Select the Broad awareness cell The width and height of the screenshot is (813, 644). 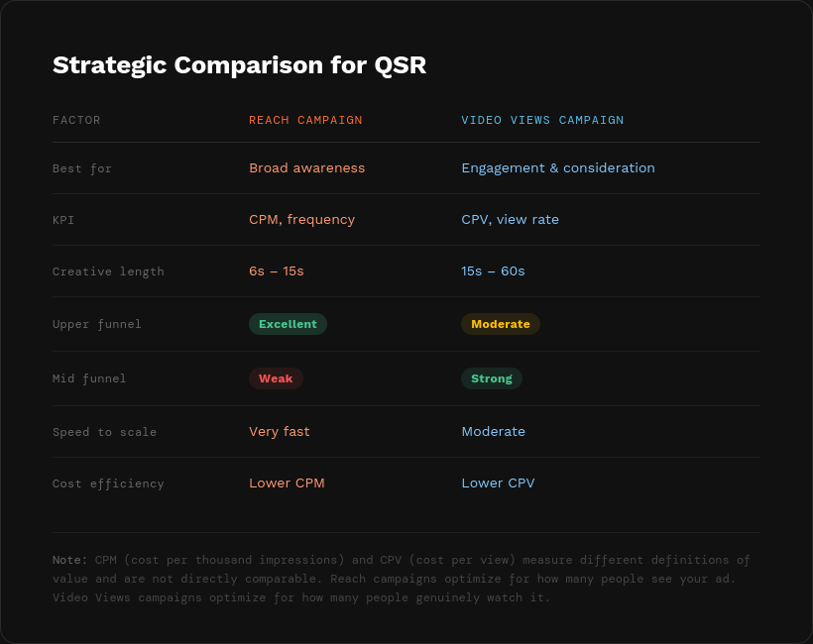click(306, 168)
